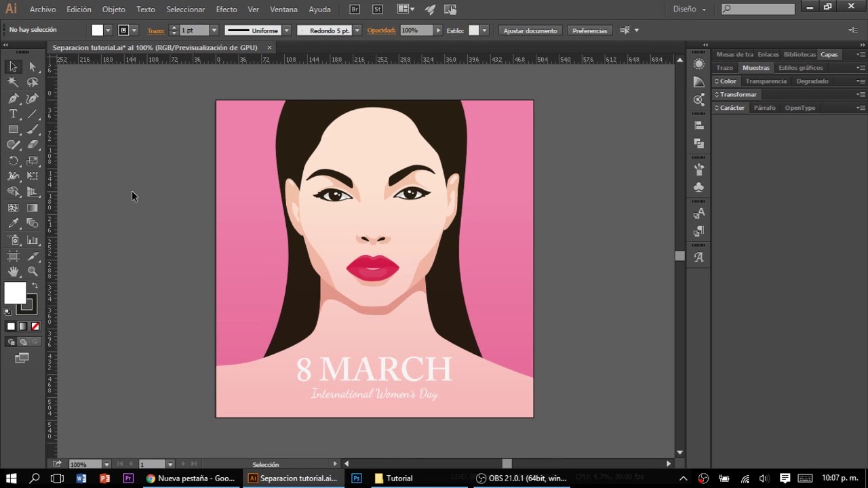The image size is (868, 488).
Task: Open Estilo graphic style dropdown
Action: (484, 30)
